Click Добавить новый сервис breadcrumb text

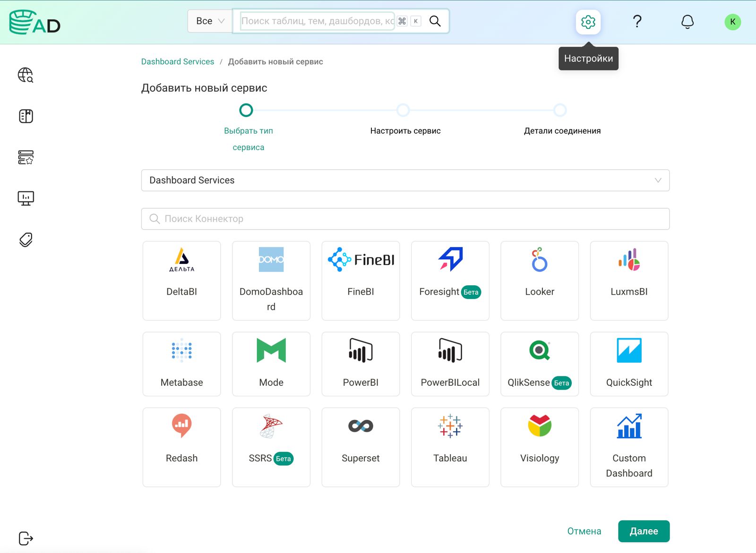coord(275,61)
